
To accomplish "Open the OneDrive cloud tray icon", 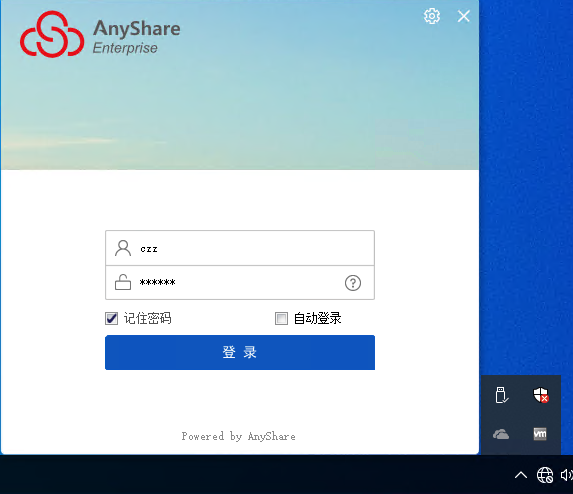I will [501, 434].
